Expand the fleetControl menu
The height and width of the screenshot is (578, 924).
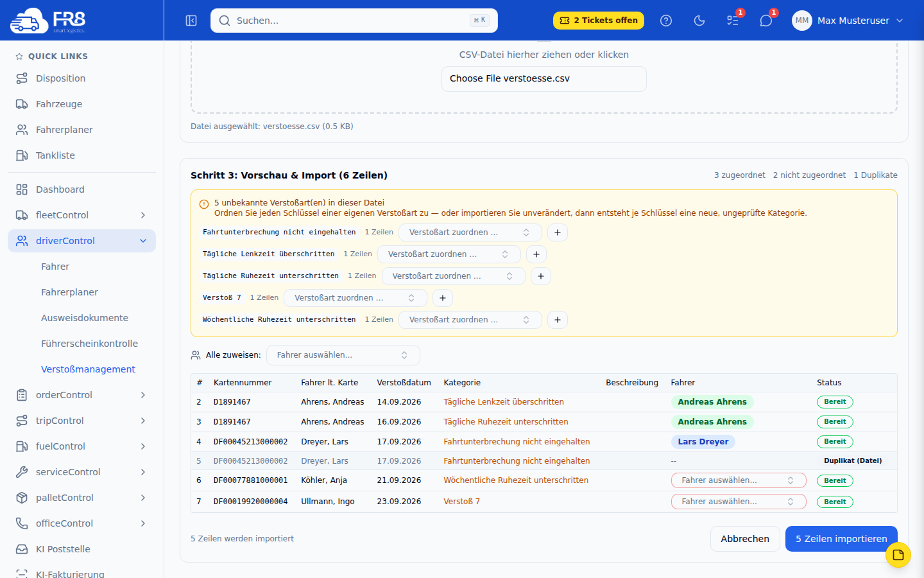tap(81, 215)
